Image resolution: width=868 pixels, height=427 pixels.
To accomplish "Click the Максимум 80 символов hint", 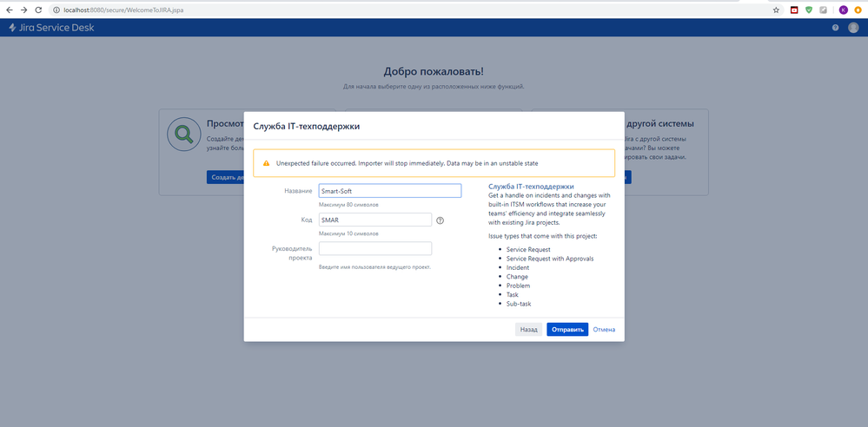I will 348,205.
